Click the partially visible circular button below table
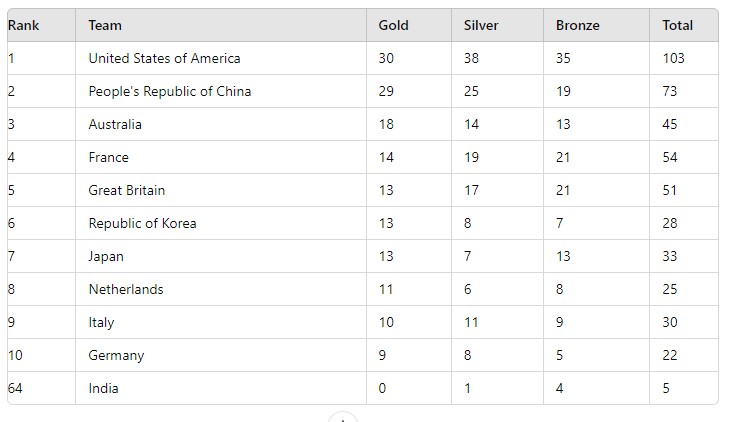This screenshot has width=731, height=422. pos(342,418)
